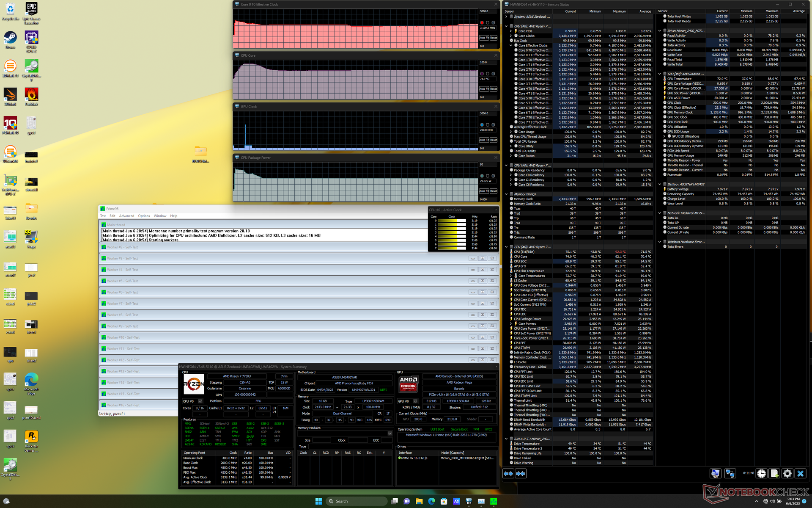Open the Advanced menu in Prime95
Viewport: 812px width, 508px height.
(126, 216)
